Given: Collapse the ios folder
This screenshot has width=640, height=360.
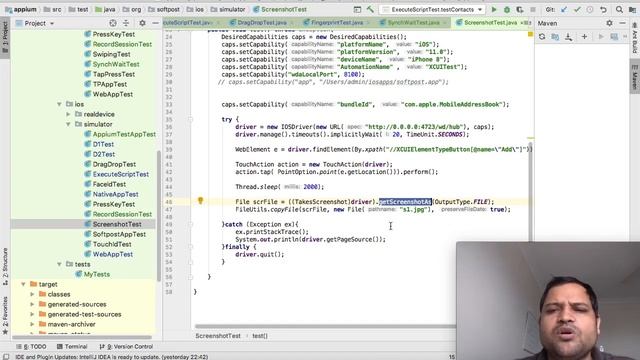Looking at the screenshot, I should coord(60,104).
